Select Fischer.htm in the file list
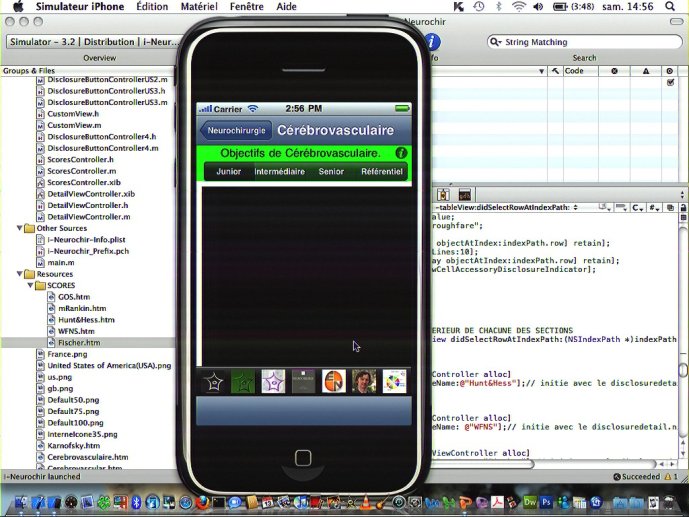Image resolution: width=689 pixels, height=517 pixels. tap(79, 343)
